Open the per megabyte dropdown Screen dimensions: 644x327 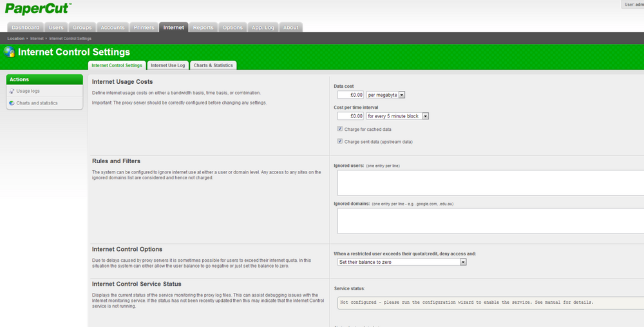(386, 95)
